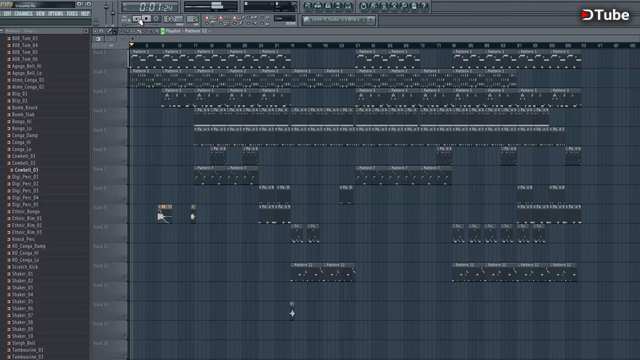This screenshot has width=640, height=360.
Task: Click the tempo display
Action: (173, 19)
